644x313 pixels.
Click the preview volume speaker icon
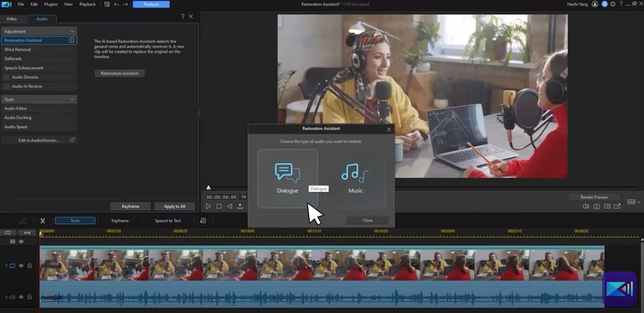(x=586, y=207)
